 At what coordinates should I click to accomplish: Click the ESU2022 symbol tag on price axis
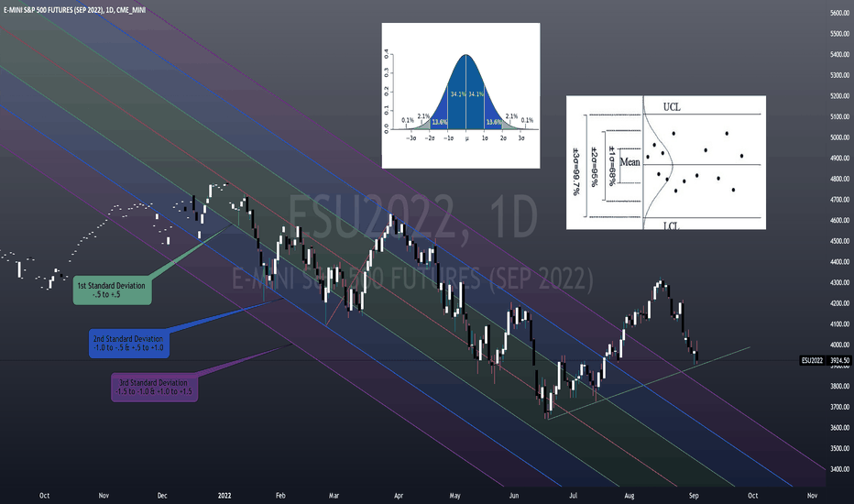(812, 360)
